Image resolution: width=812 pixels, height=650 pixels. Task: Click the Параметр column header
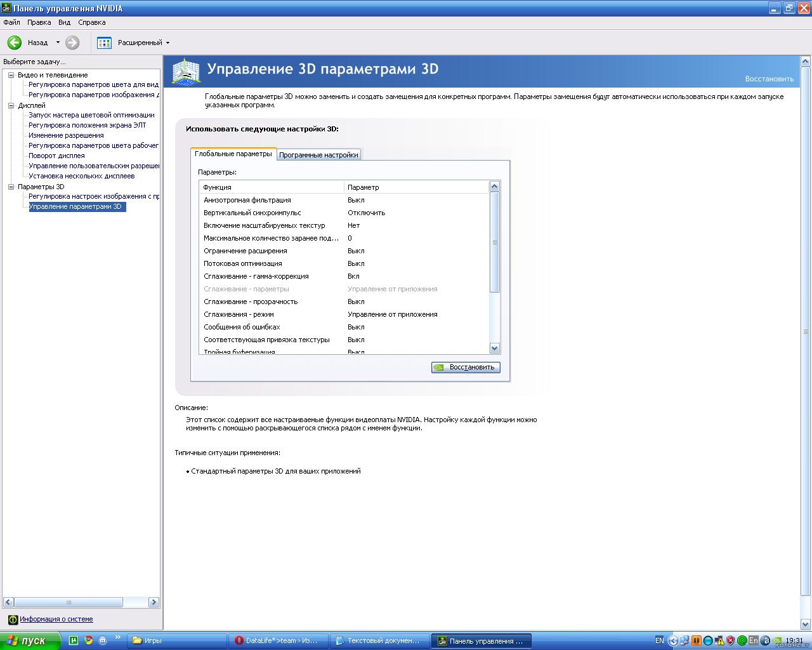(417, 187)
